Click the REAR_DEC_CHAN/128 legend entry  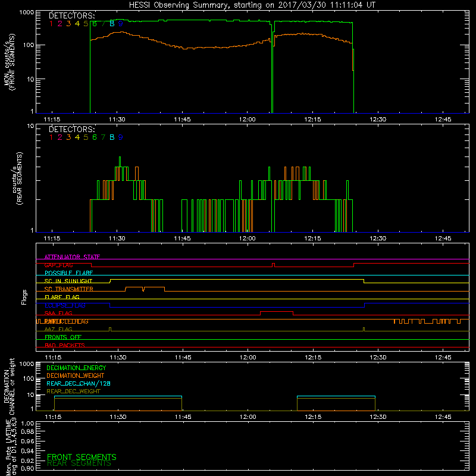pyautogui.click(x=79, y=383)
